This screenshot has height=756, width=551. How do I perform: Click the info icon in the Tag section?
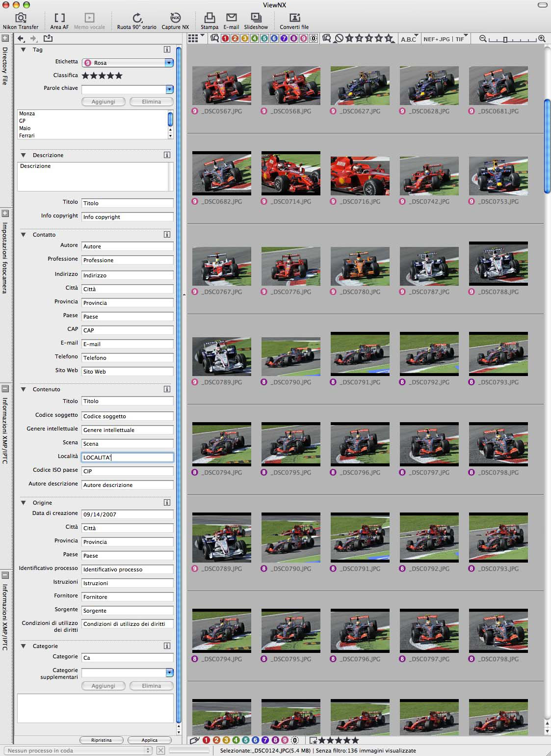(x=167, y=50)
